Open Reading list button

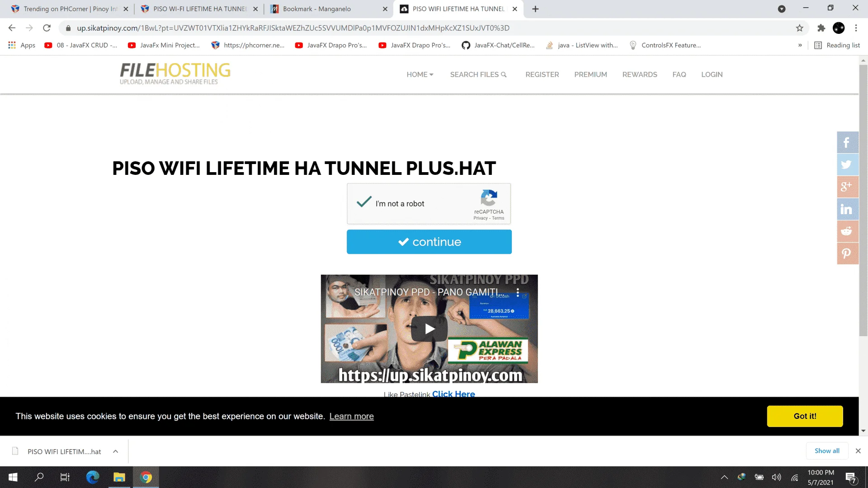pos(837,45)
